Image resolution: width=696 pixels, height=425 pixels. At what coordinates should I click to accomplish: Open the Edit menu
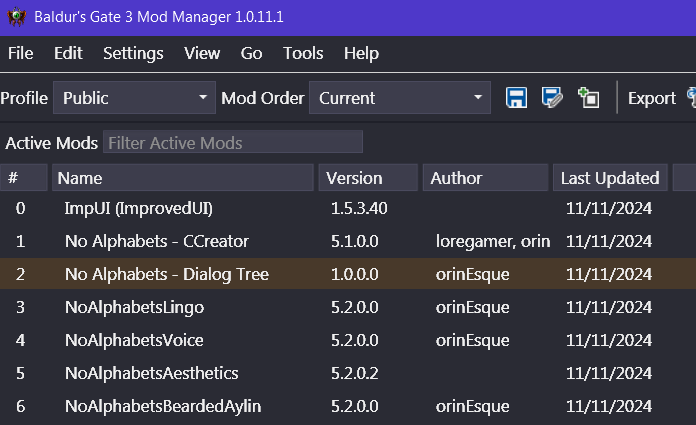[68, 54]
